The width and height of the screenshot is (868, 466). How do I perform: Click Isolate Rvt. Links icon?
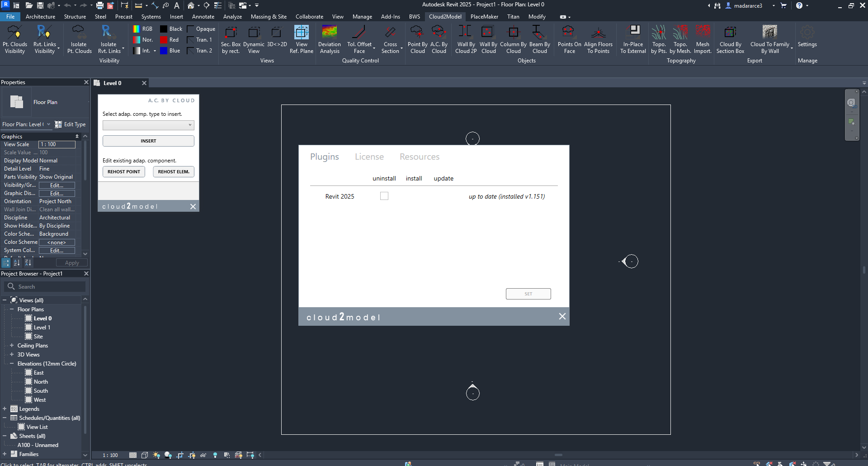coord(109,40)
